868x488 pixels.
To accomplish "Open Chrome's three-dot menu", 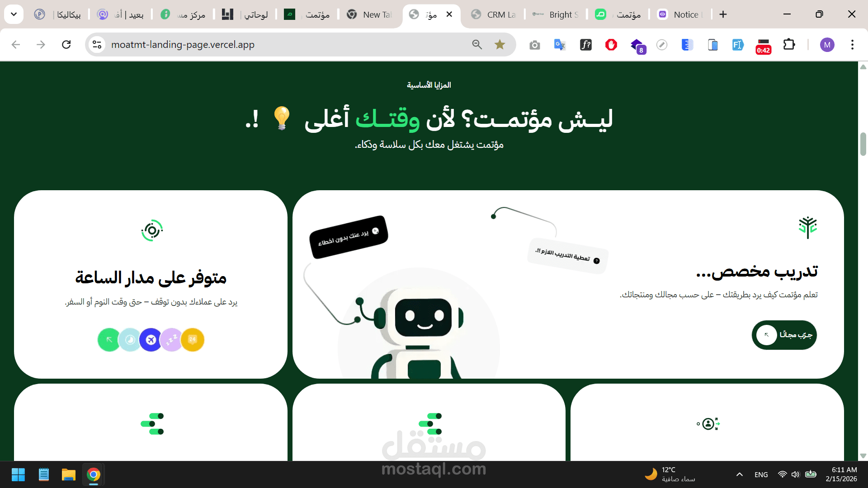I will coord(852,44).
